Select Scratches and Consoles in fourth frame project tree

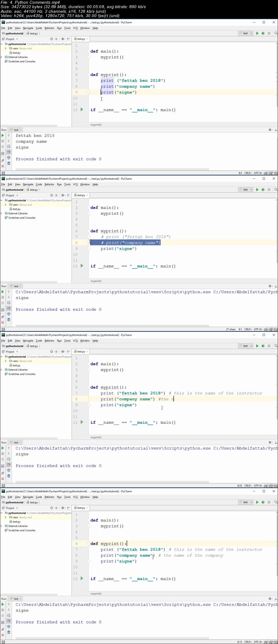coord(20,530)
